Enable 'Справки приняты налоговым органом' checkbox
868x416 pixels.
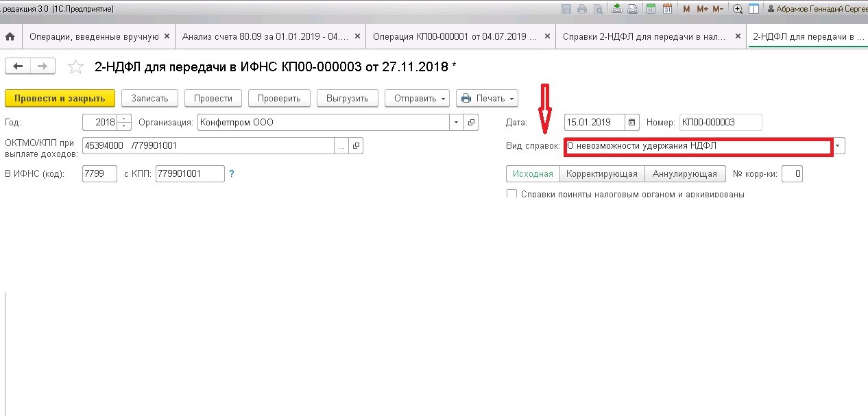point(511,194)
